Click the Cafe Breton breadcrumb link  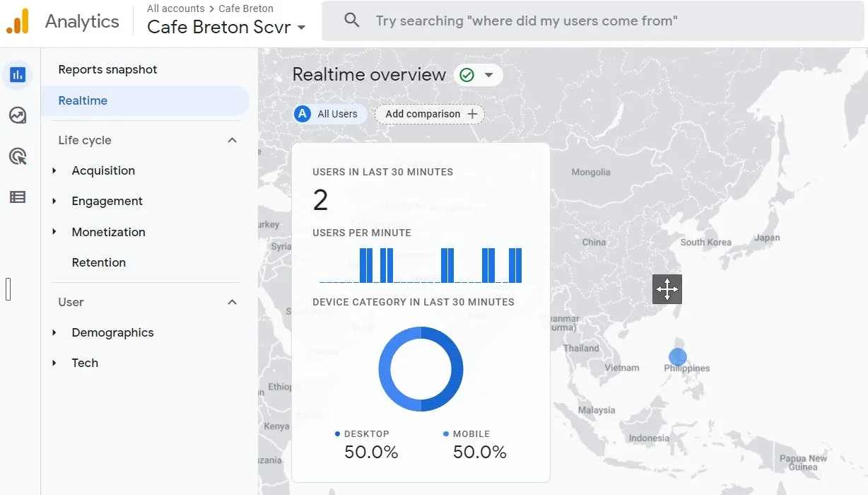[x=246, y=8]
